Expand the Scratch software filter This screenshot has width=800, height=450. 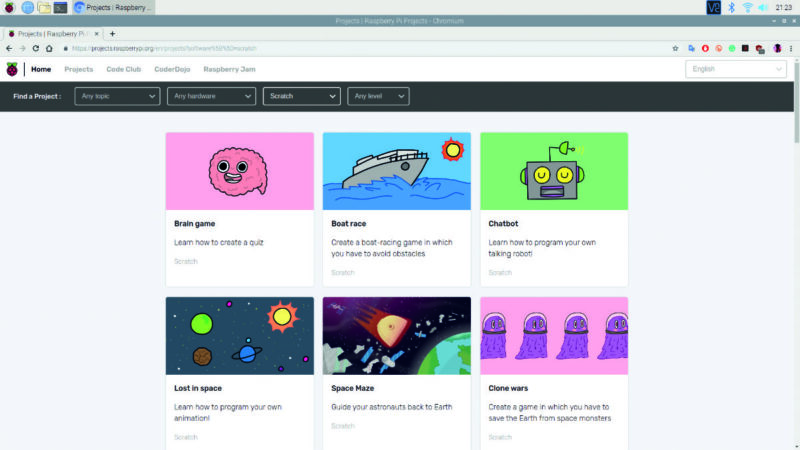coord(302,96)
